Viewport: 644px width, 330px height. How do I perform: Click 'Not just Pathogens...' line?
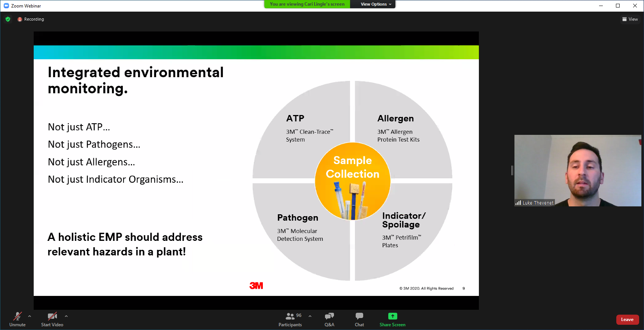94,145
